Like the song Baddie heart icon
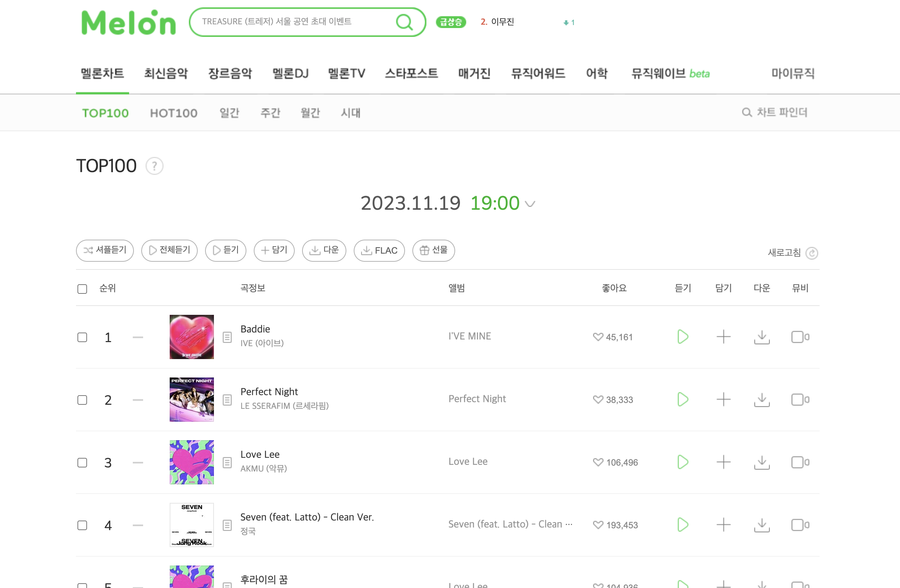The height and width of the screenshot is (588, 900). (598, 337)
